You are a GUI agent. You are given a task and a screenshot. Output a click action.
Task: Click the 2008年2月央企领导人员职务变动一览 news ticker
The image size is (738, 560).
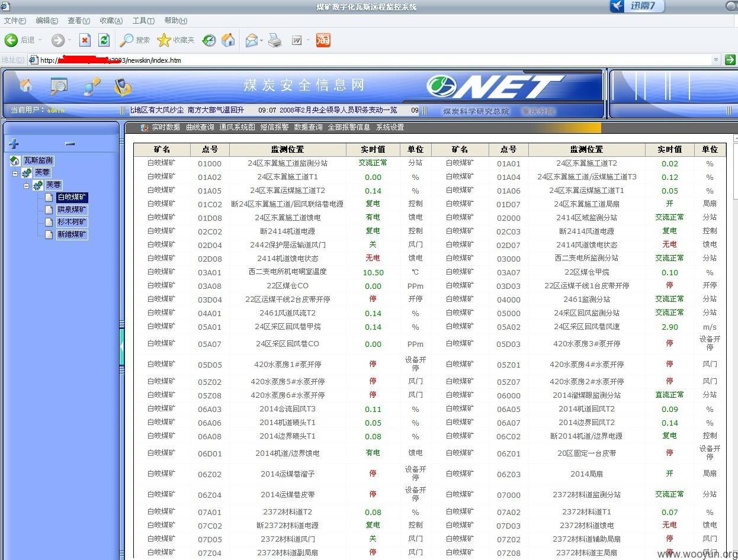(337, 110)
